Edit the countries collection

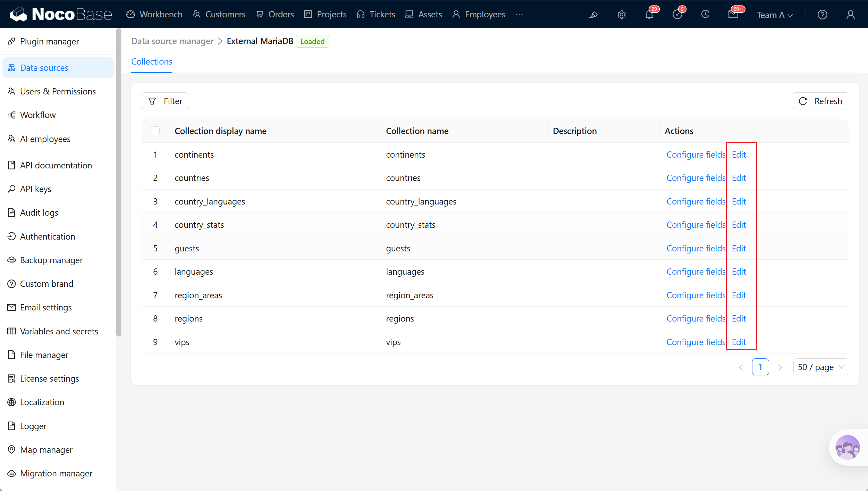[739, 178]
